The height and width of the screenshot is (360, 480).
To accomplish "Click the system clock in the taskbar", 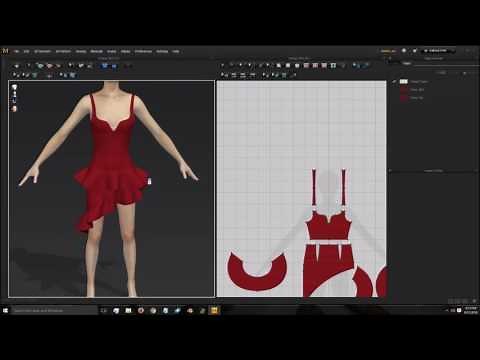I will point(470,310).
